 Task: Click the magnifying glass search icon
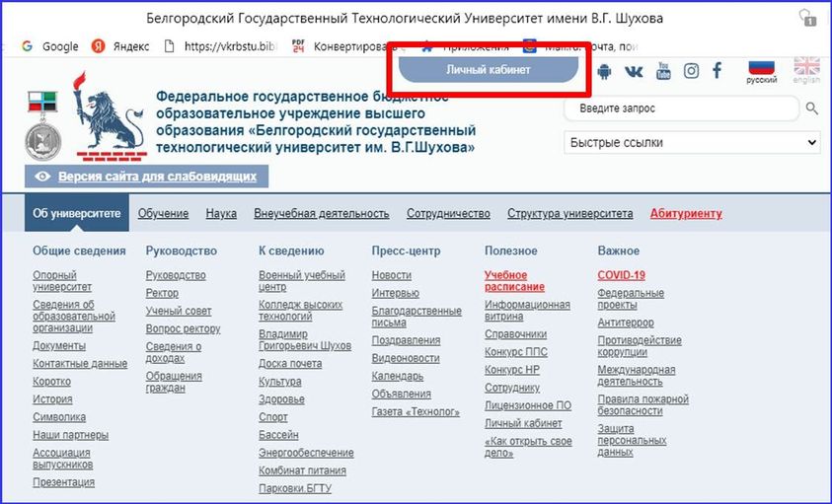tap(812, 108)
